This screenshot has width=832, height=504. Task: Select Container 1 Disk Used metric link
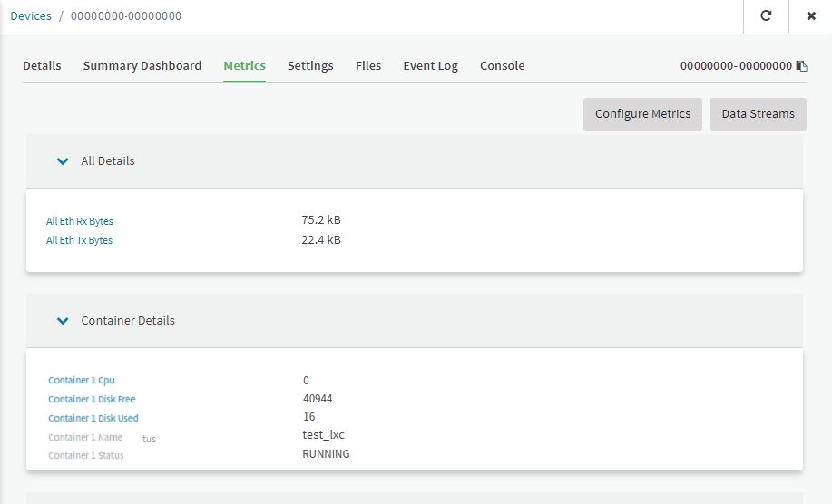[93, 419]
